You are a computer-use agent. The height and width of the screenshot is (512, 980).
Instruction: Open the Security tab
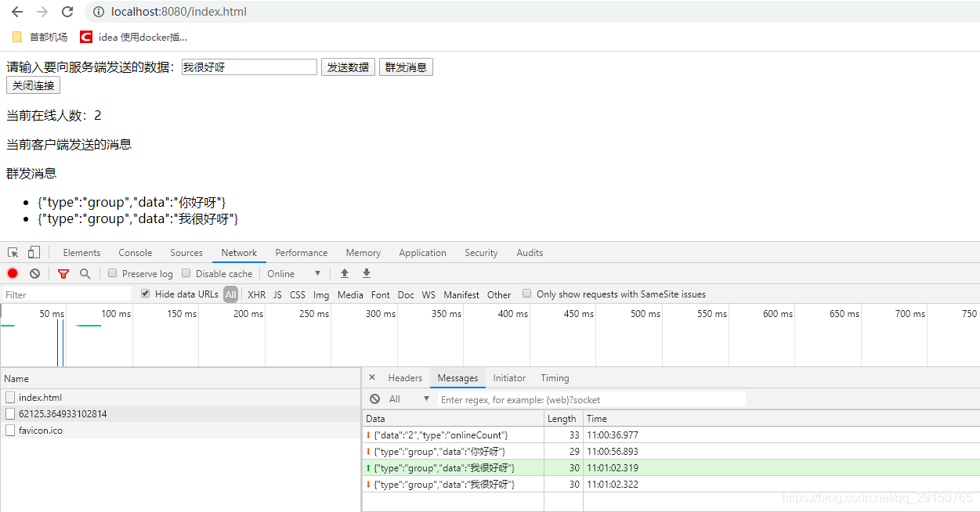481,253
